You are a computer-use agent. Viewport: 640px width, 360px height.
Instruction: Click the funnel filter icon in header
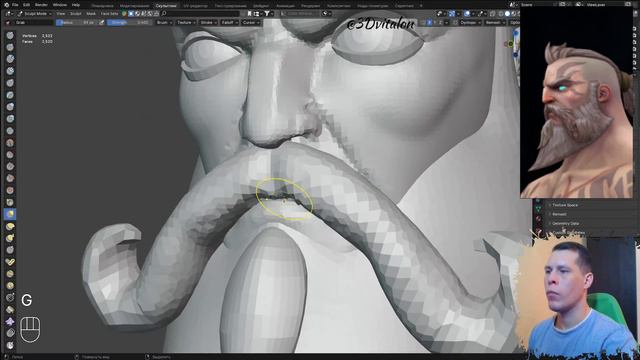267,13
